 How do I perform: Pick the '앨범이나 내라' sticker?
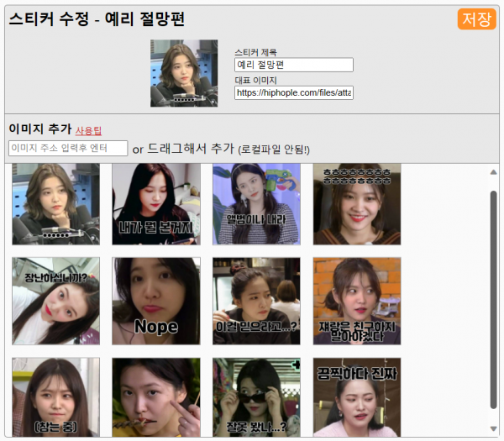tap(256, 204)
